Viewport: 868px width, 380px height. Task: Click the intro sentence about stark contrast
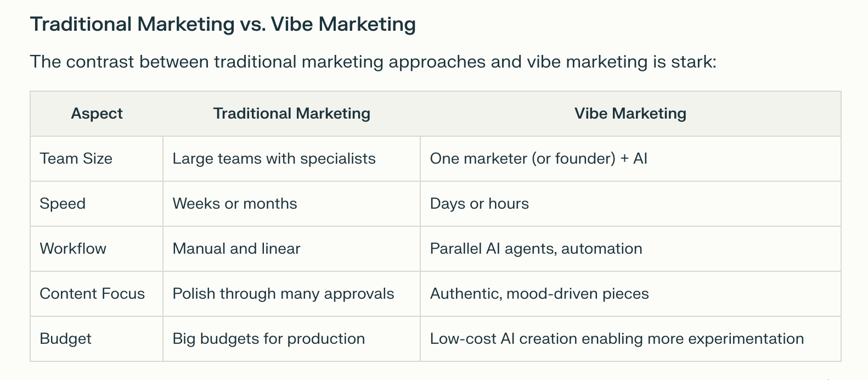pyautogui.click(x=373, y=62)
